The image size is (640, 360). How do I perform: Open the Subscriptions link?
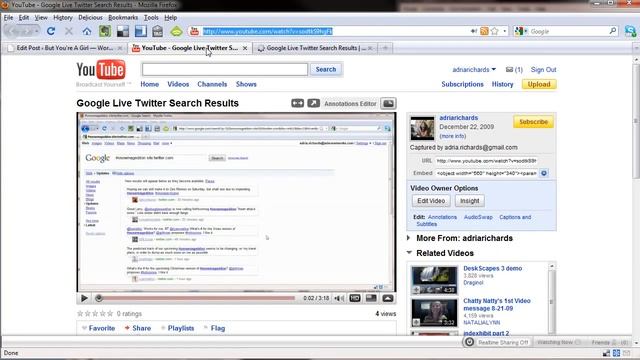coord(462,84)
